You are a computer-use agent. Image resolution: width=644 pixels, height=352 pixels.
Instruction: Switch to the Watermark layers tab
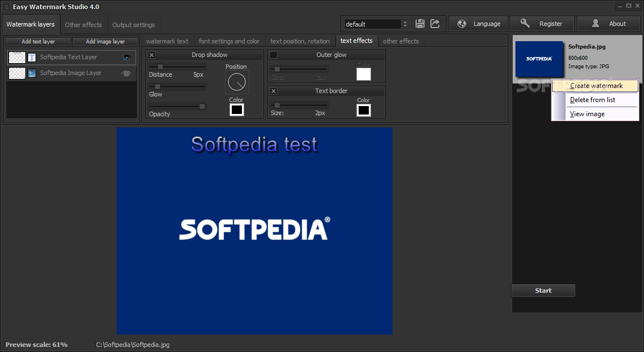pos(30,24)
